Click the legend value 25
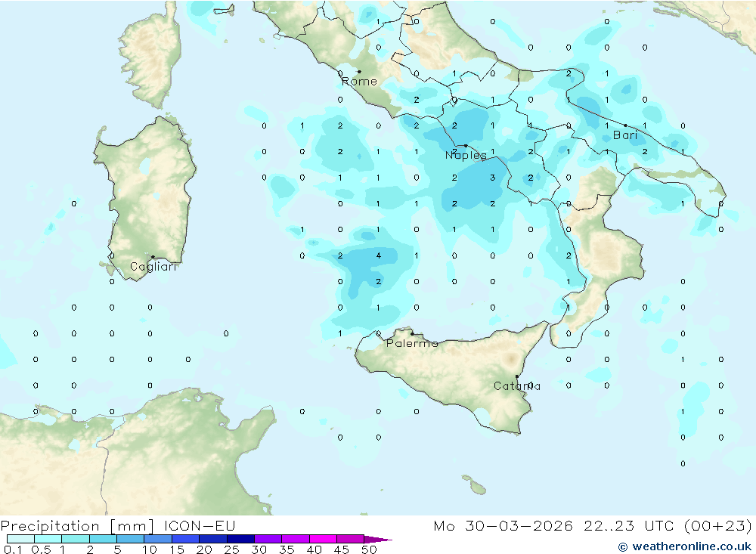The width and height of the screenshot is (756, 554). (231, 549)
